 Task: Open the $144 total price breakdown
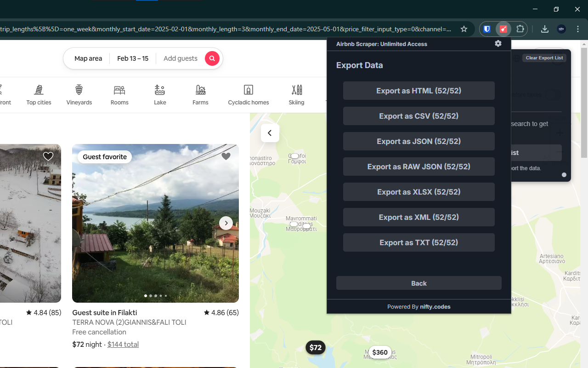pyautogui.click(x=123, y=344)
